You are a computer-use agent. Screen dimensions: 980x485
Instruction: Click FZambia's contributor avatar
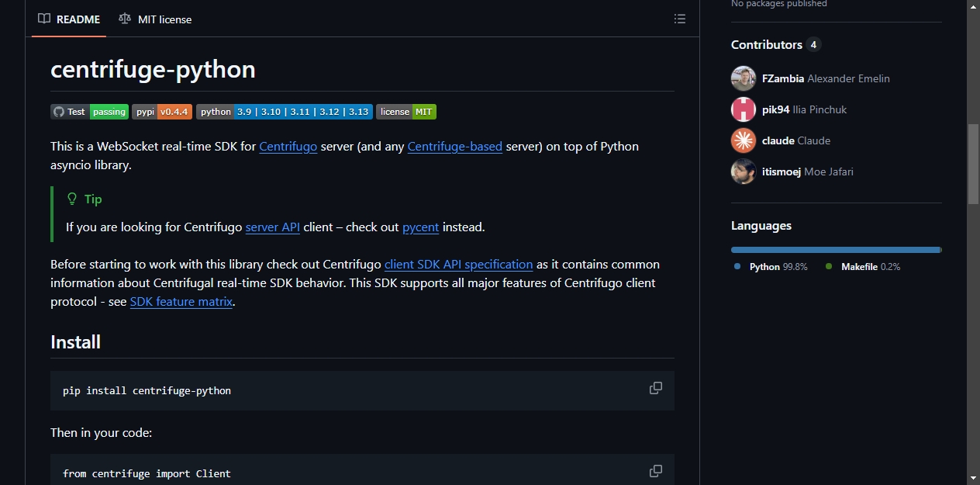[x=744, y=78]
